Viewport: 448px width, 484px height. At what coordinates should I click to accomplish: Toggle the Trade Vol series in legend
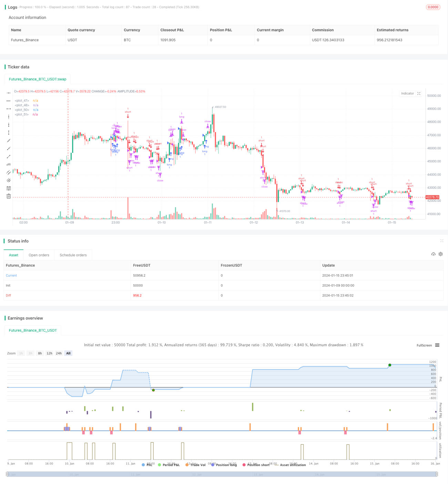[195, 465]
